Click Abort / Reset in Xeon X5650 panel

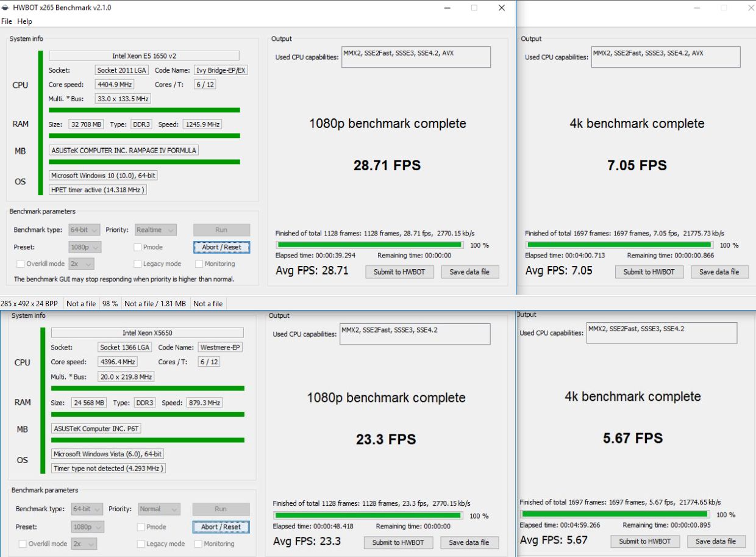(221, 526)
